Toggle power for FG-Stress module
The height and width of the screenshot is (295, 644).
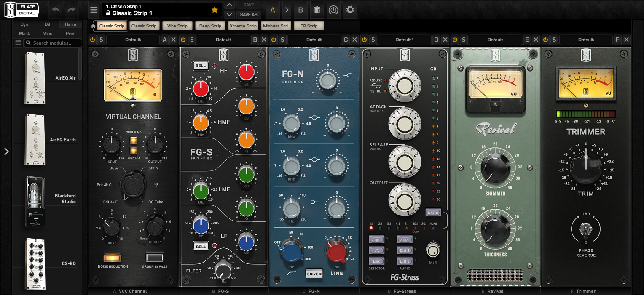tap(365, 40)
